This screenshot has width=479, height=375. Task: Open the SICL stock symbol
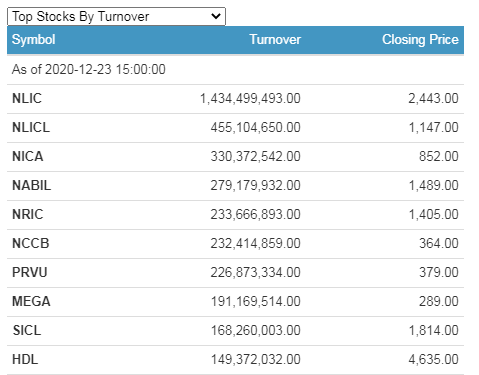[x=27, y=330]
